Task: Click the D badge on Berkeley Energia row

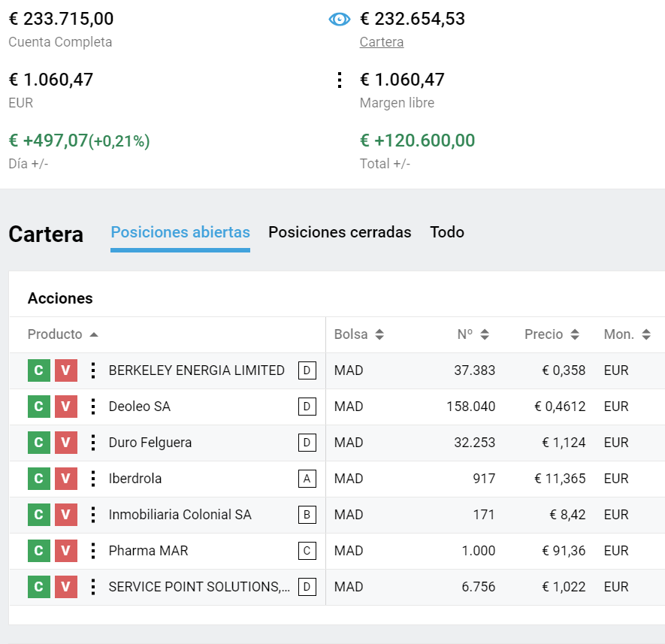Action: coord(307,370)
